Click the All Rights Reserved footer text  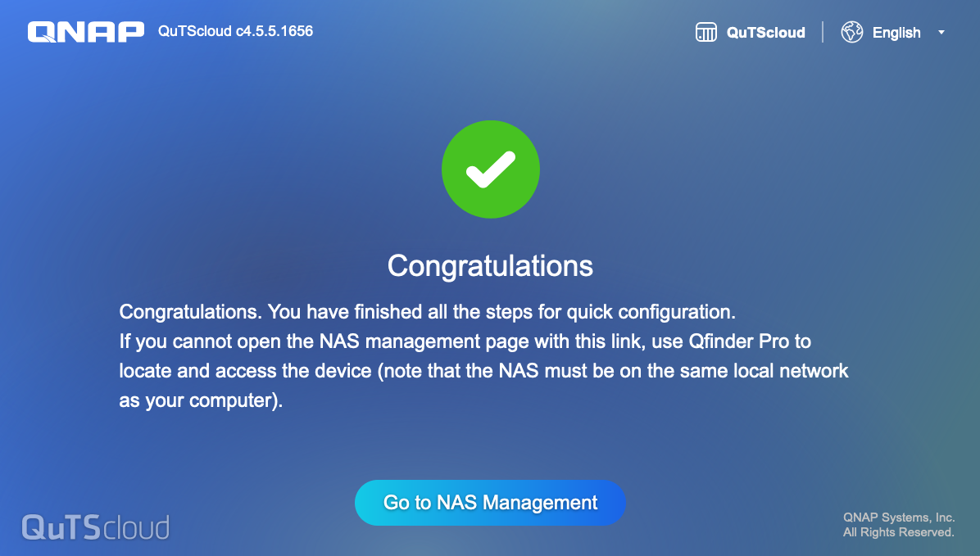[899, 532]
